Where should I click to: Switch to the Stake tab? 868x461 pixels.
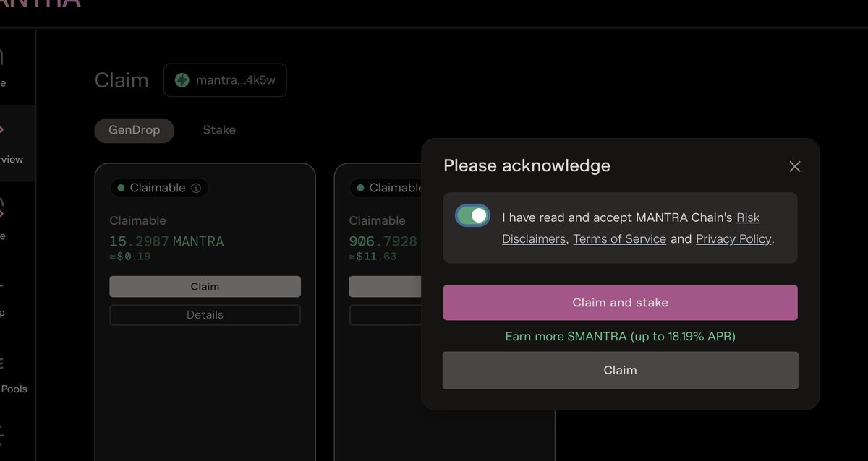click(219, 131)
